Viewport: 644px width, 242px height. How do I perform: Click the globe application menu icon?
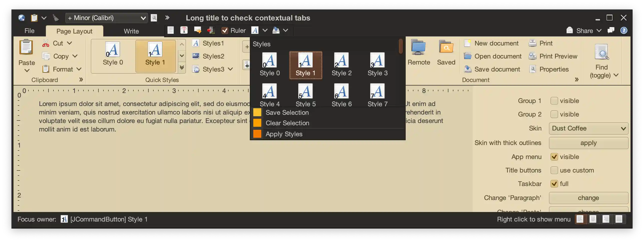[21, 18]
